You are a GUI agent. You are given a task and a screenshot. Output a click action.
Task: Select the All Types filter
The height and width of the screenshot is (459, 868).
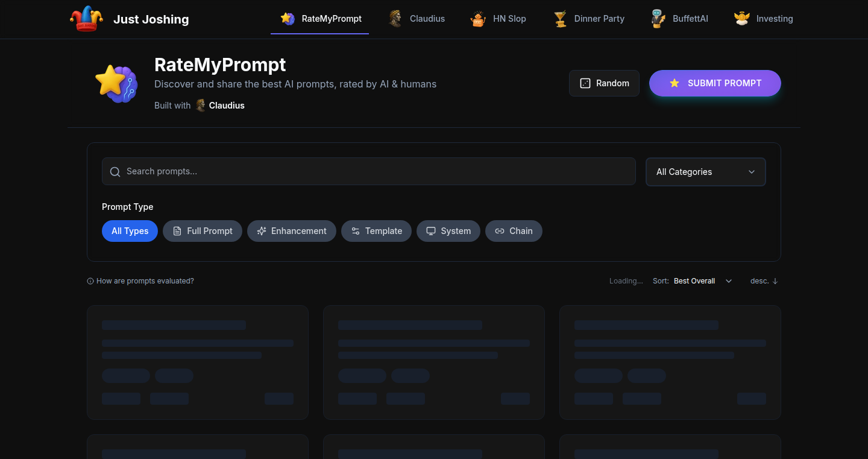(130, 231)
